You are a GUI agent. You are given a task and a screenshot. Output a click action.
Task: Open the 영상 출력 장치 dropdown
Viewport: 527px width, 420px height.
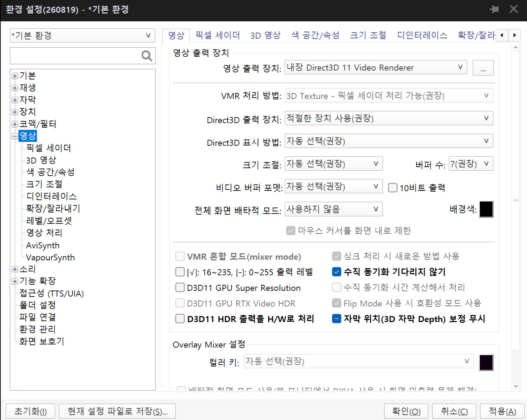[376, 67]
